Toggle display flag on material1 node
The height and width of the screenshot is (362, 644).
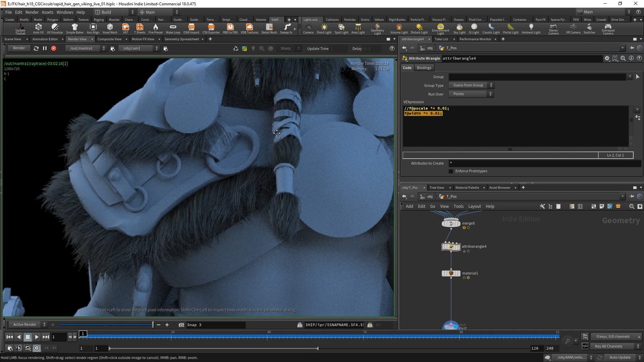[458, 274]
